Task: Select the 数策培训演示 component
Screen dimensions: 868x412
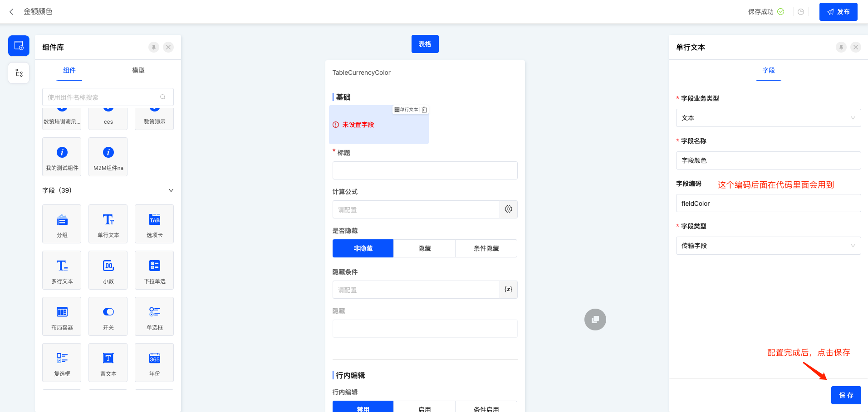Action: (x=62, y=118)
